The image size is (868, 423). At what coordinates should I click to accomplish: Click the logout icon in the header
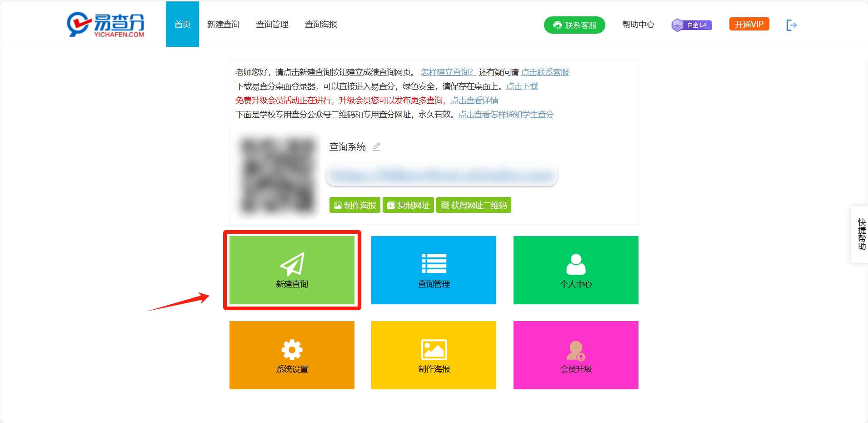[792, 25]
